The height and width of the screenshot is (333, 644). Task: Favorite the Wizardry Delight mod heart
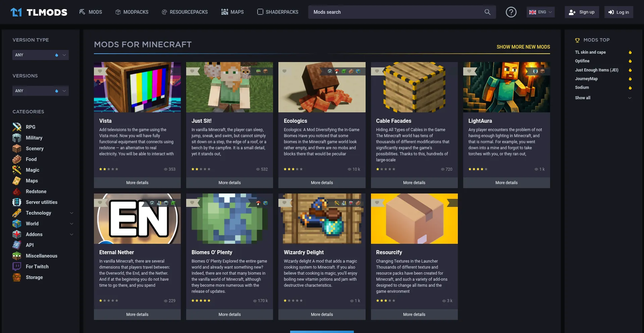pos(284,203)
